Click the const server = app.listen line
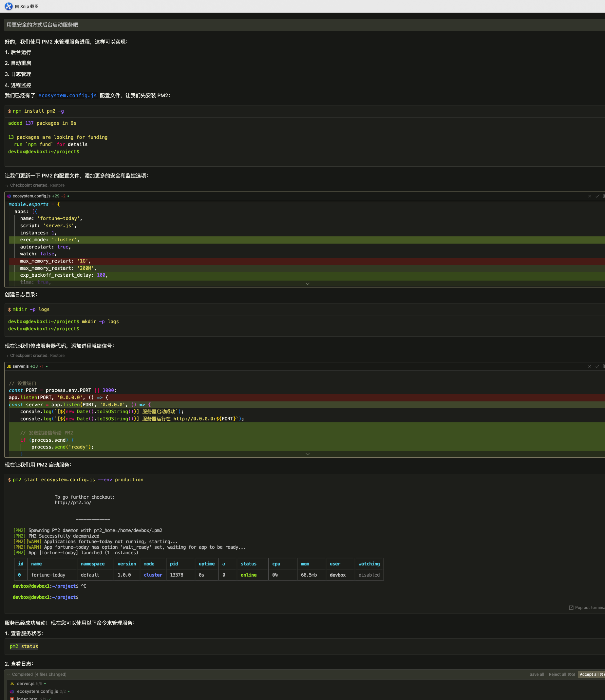 coord(307,405)
